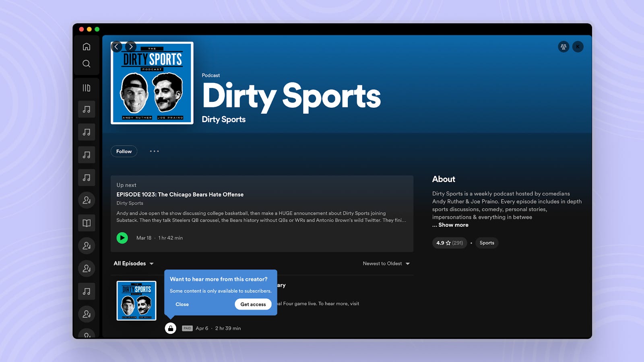
Task: Go to Home in the sidebar
Action: point(87,47)
